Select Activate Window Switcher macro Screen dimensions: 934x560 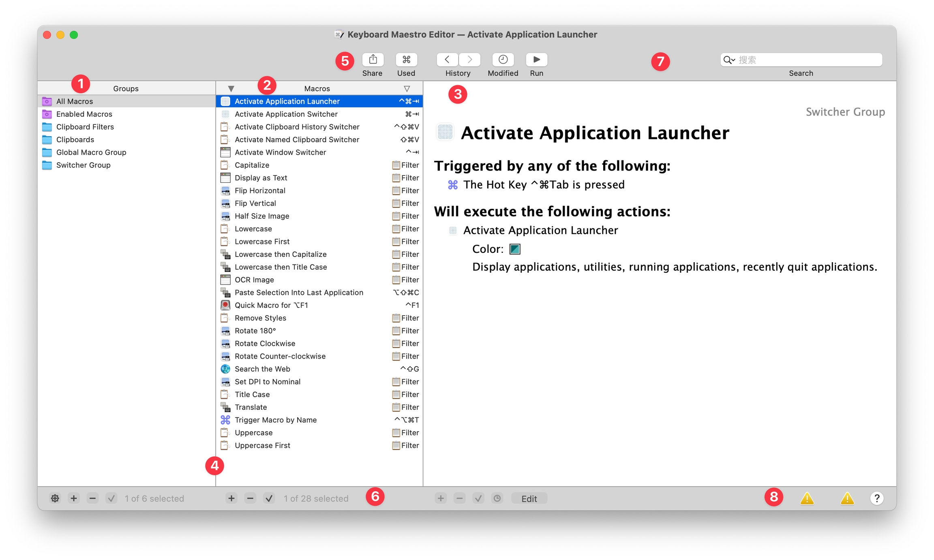(319, 152)
